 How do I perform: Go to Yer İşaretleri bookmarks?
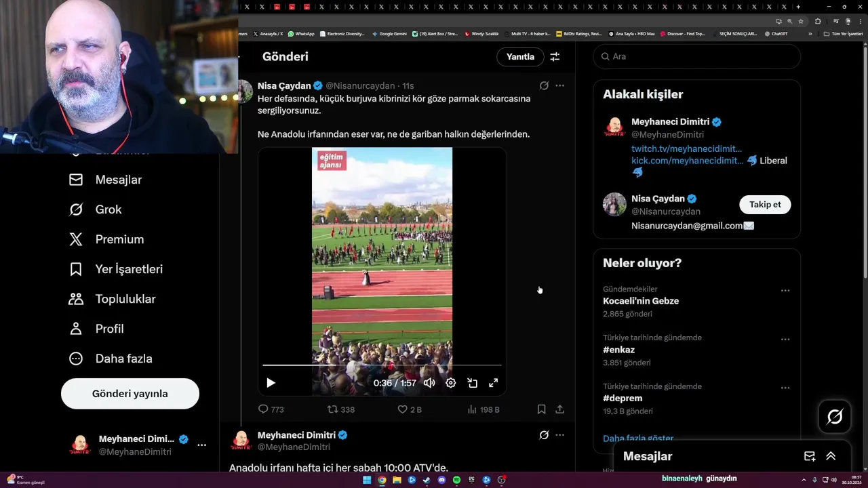pos(115,269)
